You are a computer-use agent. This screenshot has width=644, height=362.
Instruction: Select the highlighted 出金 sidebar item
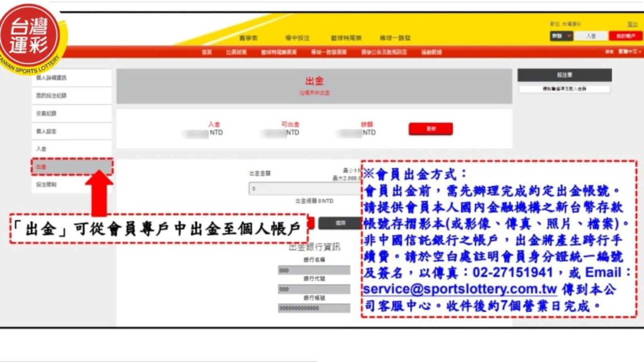click(72, 167)
